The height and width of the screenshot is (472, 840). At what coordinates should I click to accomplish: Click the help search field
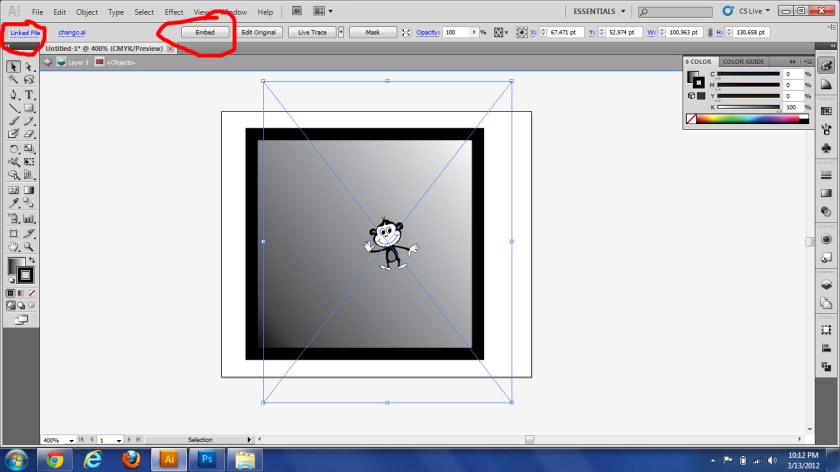tap(676, 11)
